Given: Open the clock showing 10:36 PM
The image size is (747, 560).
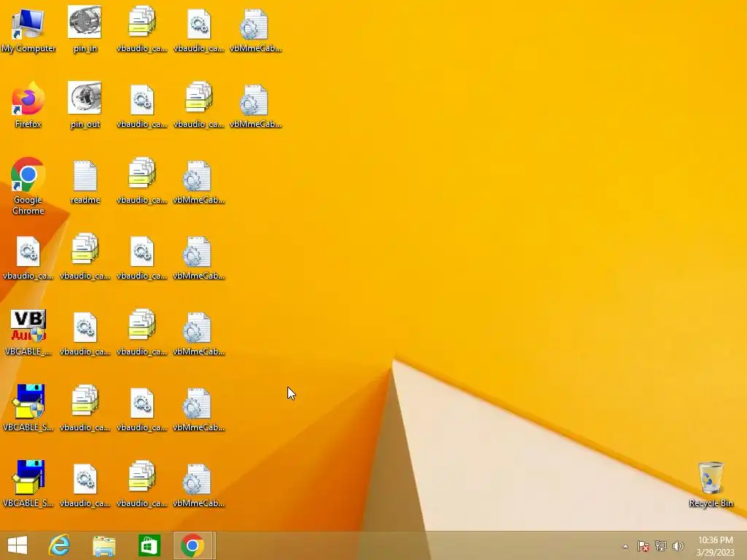Looking at the screenshot, I should pos(715,546).
